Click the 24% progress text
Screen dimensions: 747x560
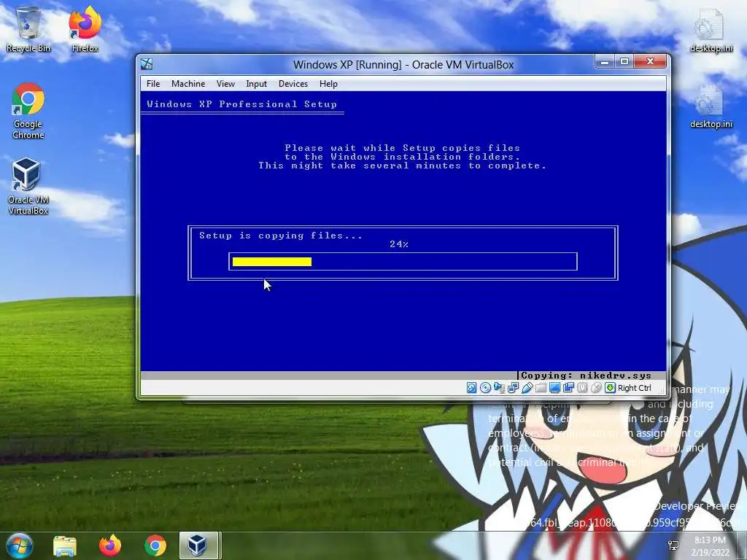click(399, 244)
